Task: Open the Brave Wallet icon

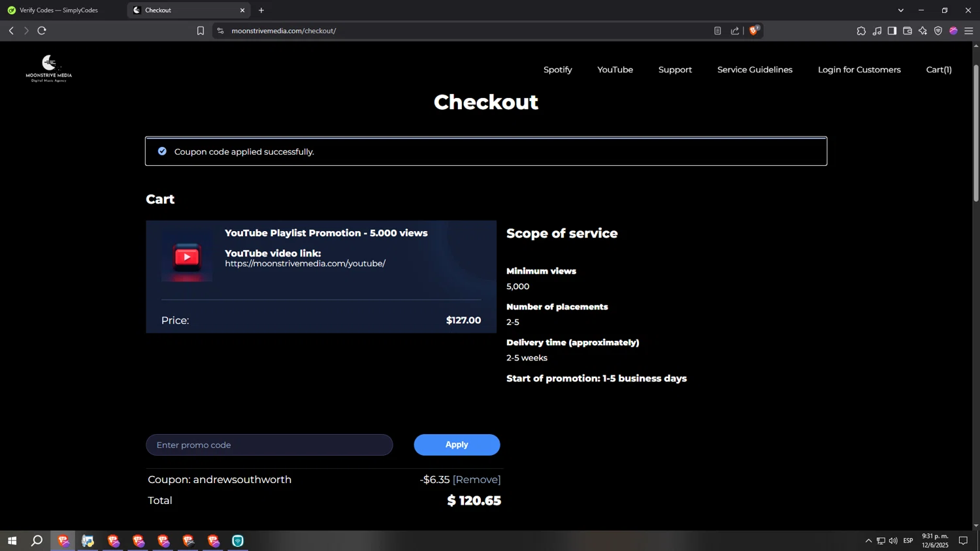Action: click(907, 31)
